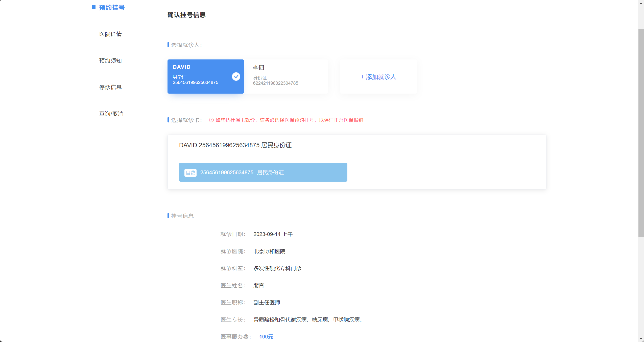Screen dimensions: 644x342
Task: Click the scrollbar down arrow
Action: pos(641,339)
